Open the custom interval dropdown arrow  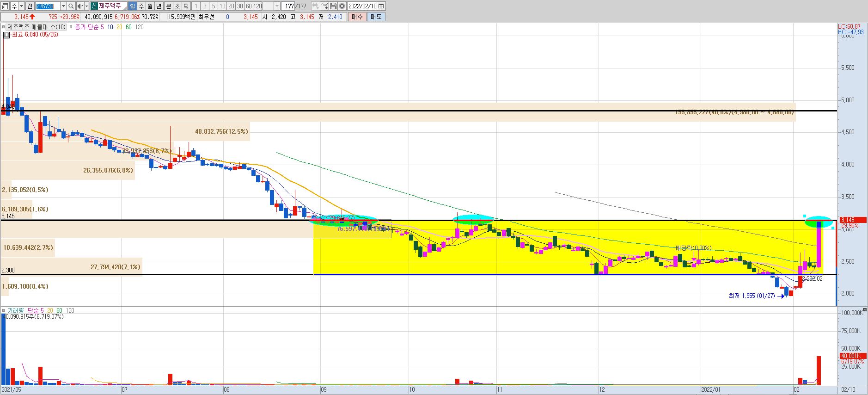tap(277, 6)
